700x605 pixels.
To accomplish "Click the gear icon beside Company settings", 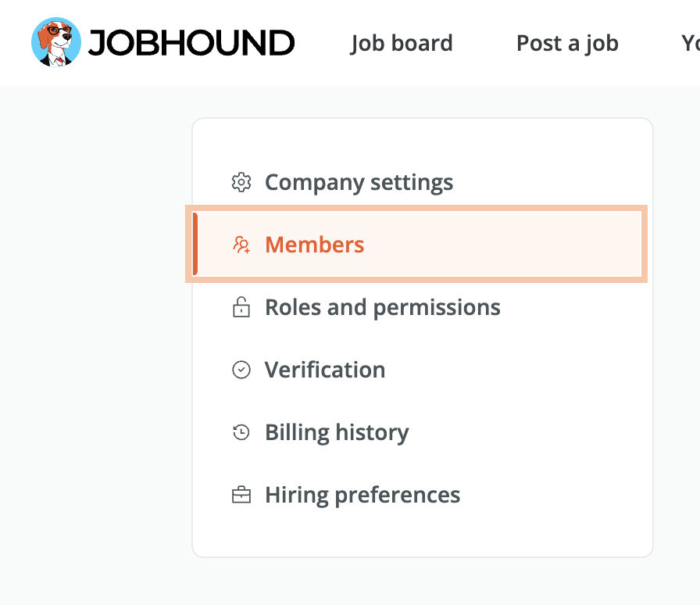I will point(241,182).
